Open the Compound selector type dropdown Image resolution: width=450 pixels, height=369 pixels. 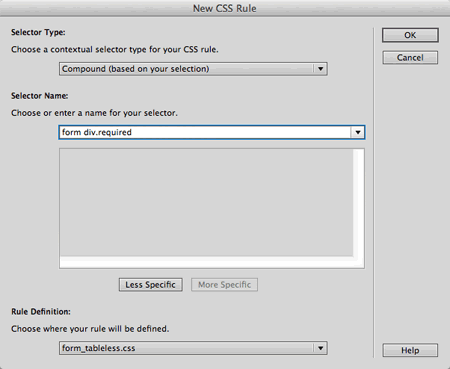tap(193, 69)
